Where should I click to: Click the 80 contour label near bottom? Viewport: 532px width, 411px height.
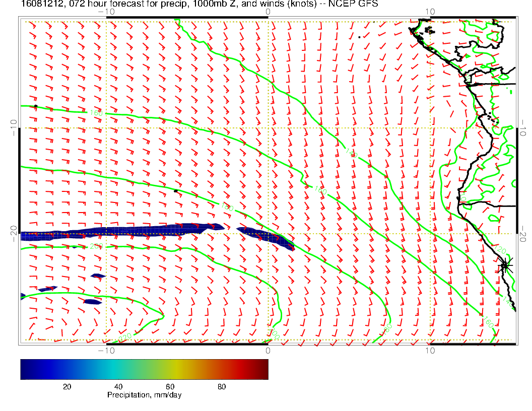pyautogui.click(x=387, y=327)
